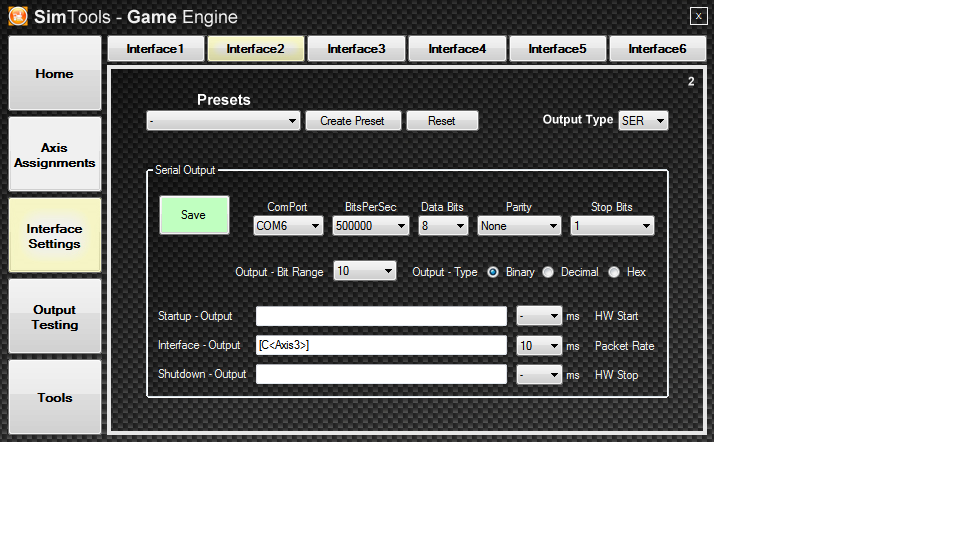The width and height of the screenshot is (960, 540).
Task: Open the BitsPerSec dropdown
Action: point(370,226)
